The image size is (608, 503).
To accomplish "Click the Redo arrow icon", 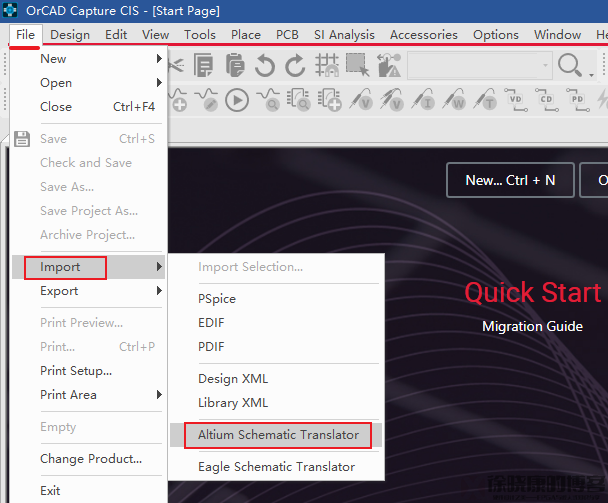I will [x=296, y=66].
